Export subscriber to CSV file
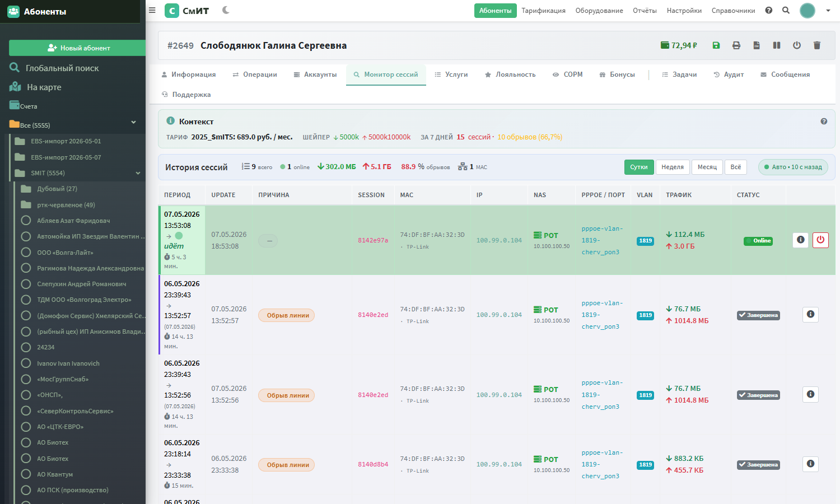 (x=757, y=45)
